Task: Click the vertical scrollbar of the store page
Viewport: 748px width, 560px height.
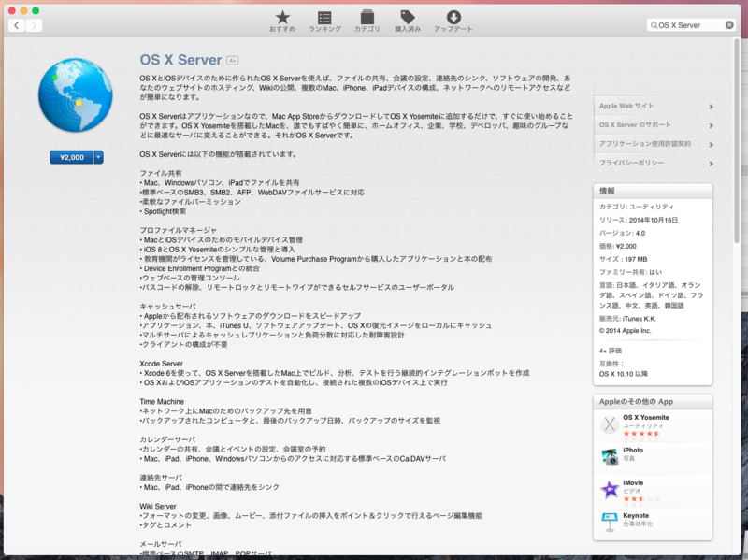Action: 737,141
